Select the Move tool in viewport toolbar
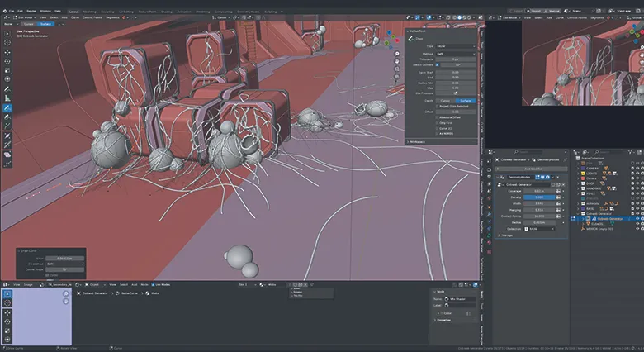Screen dimensions: 644x352 [7, 53]
